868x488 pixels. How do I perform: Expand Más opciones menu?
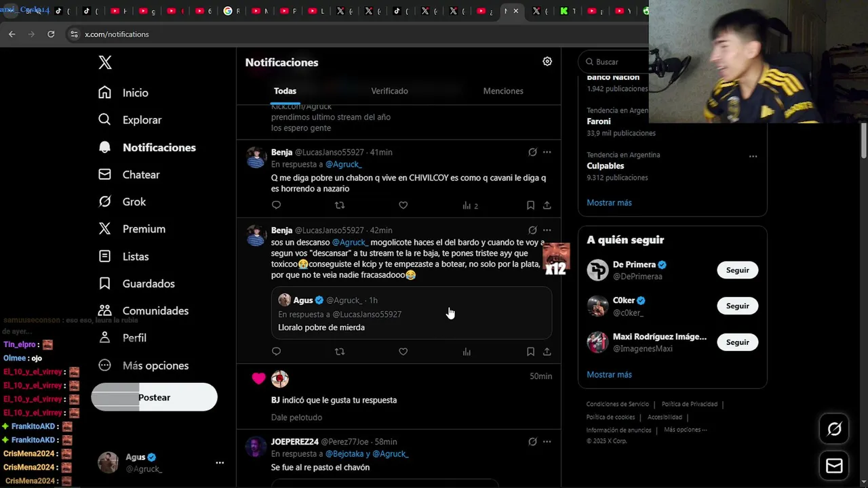143,365
